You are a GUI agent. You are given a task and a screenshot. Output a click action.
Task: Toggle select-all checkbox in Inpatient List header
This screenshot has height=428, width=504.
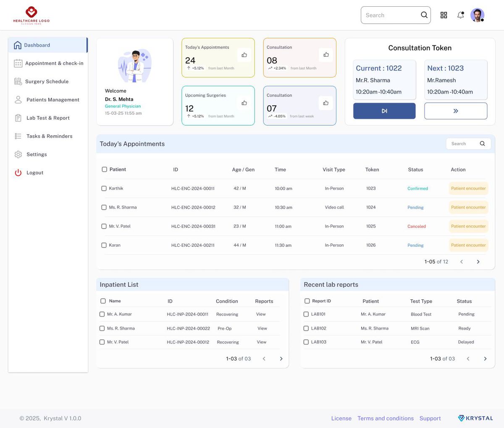103,301
